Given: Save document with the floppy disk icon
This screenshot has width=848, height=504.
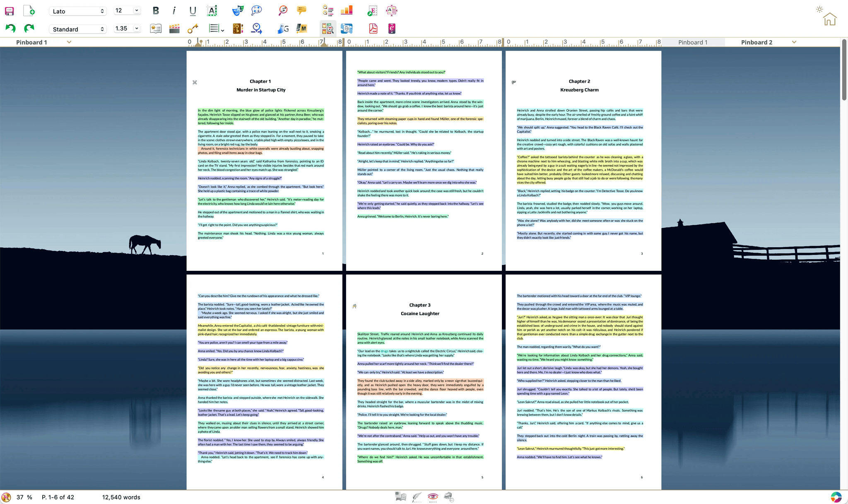Looking at the screenshot, I should [x=9, y=11].
